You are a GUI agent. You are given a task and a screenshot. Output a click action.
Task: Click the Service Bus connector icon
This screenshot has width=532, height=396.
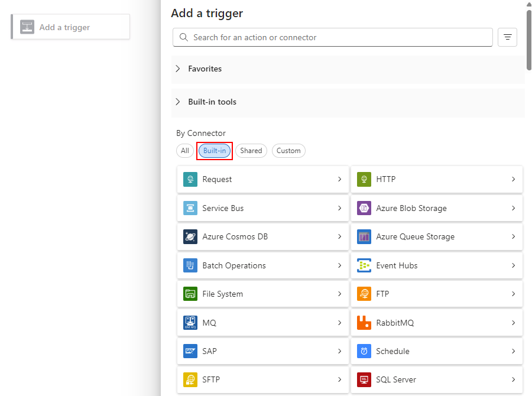coord(190,208)
